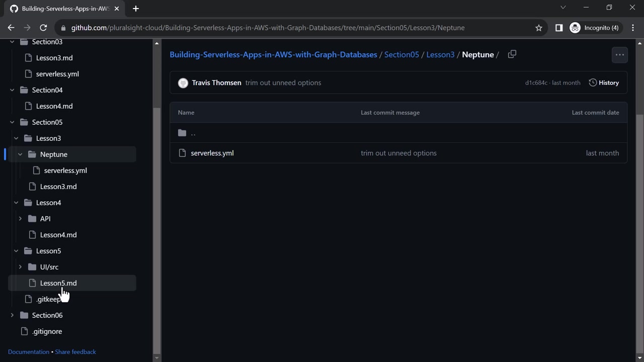Copy the file path to clipboard
This screenshot has width=644, height=362.
click(x=512, y=54)
